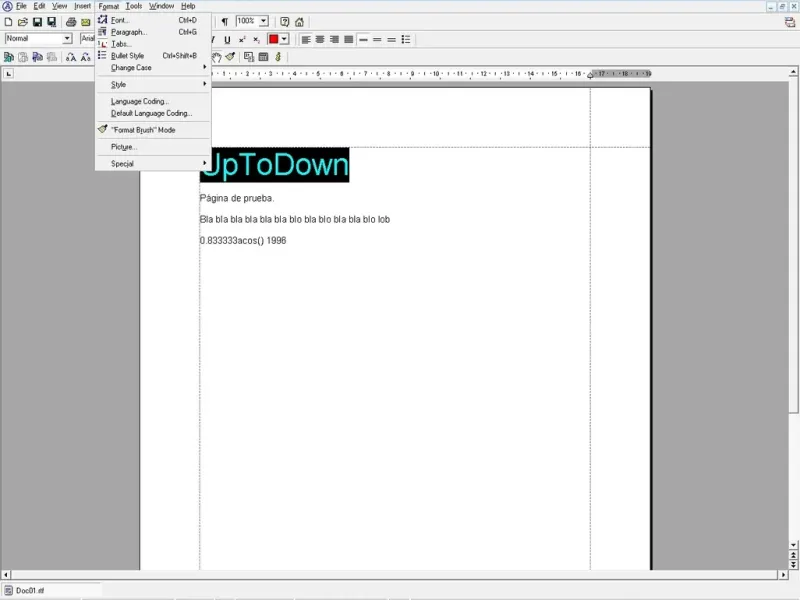Click the Help question mark icon
The image size is (800, 600).
pyautogui.click(x=285, y=22)
